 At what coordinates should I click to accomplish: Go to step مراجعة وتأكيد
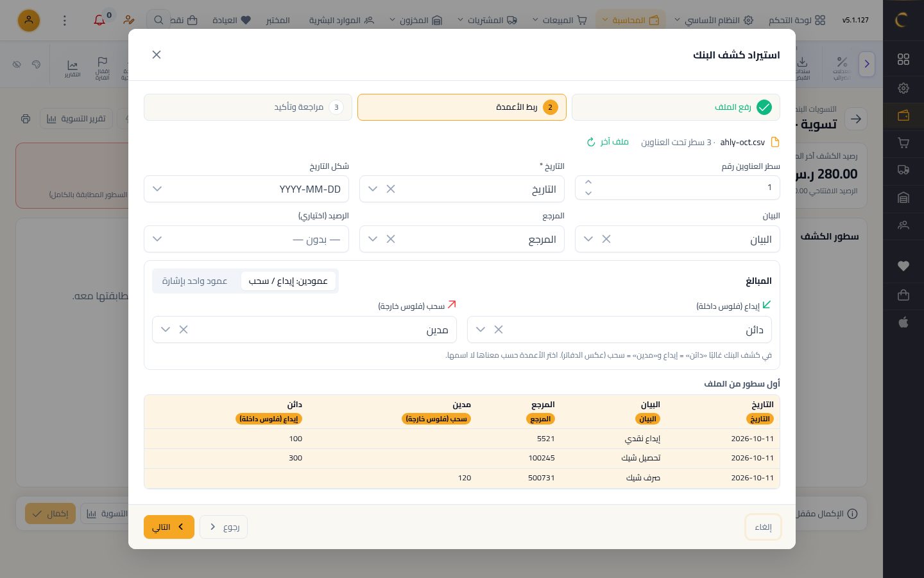coord(248,107)
